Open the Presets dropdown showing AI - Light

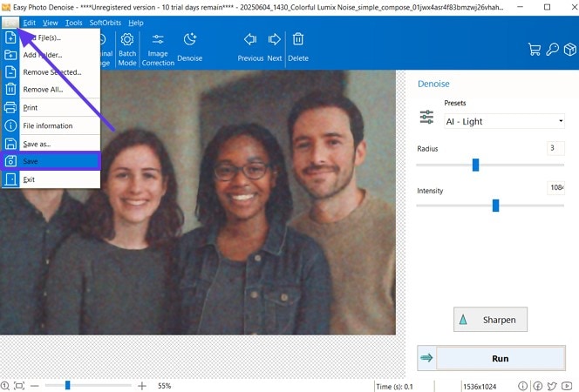[x=504, y=121]
